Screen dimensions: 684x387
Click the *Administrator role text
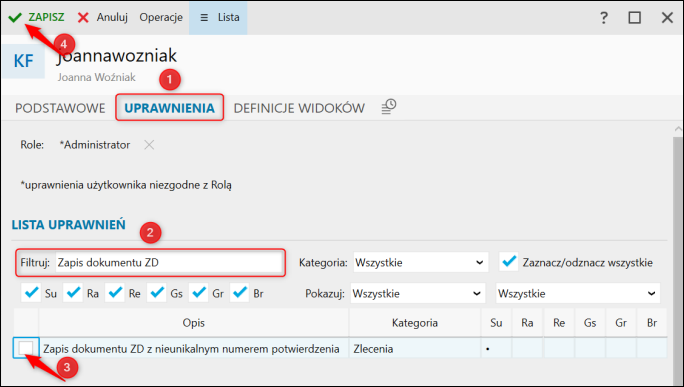[95, 145]
